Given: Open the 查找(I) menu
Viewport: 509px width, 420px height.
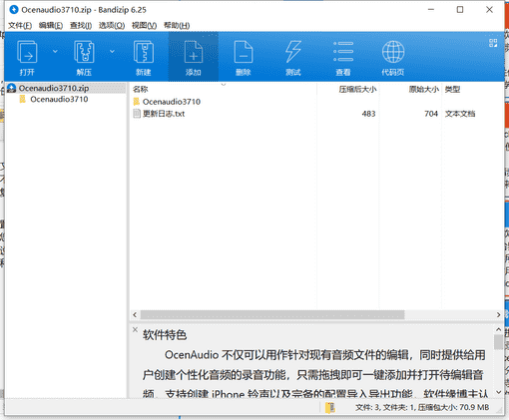Looking at the screenshot, I should 81,25.
